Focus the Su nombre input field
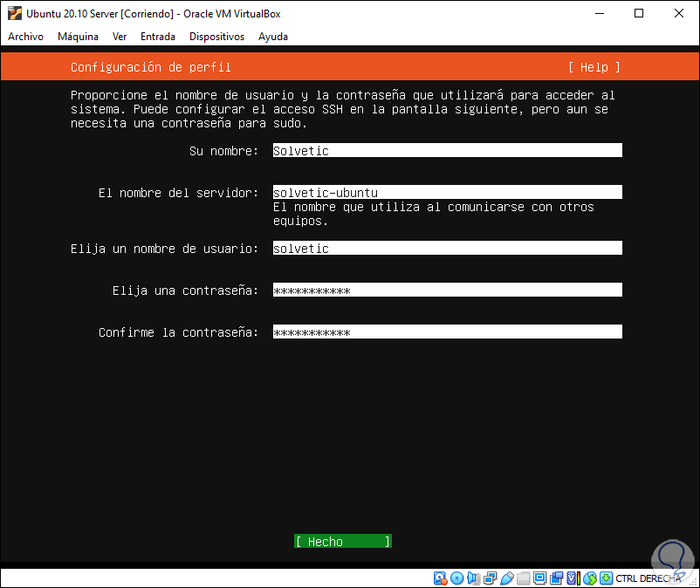The width and height of the screenshot is (700, 588). click(x=448, y=150)
